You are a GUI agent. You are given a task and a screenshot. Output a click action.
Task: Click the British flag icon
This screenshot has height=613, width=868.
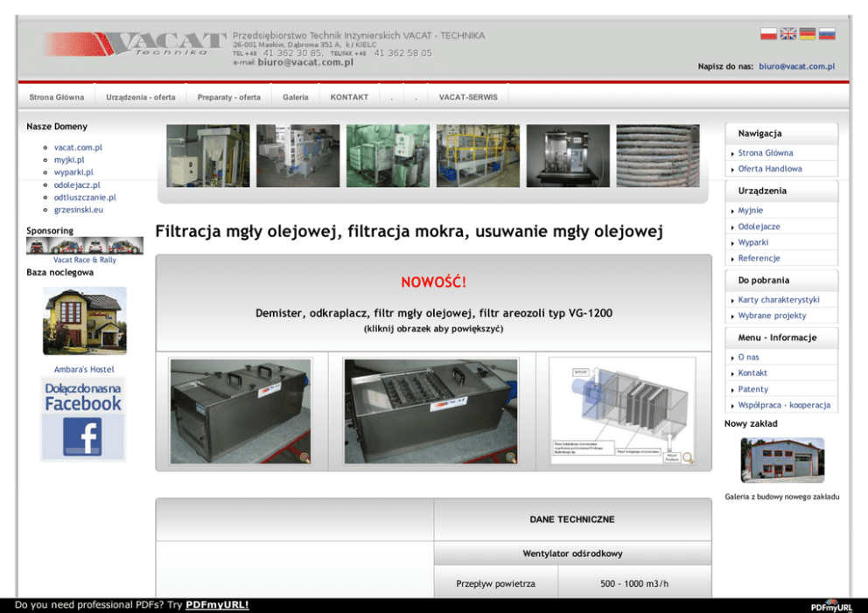[788, 34]
